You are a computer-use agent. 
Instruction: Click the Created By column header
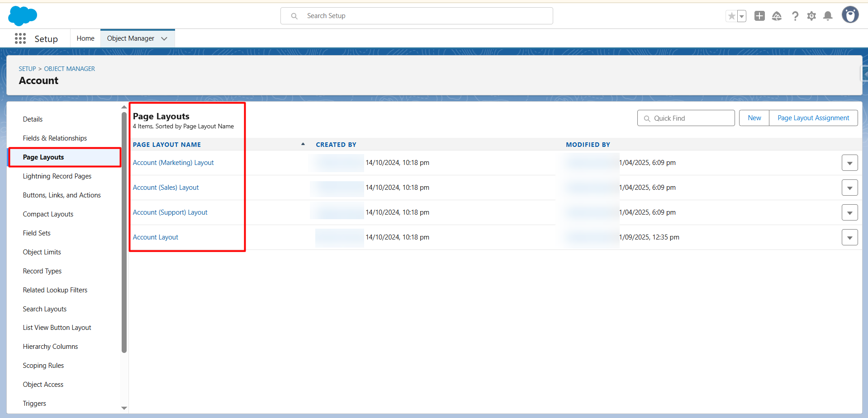(x=336, y=145)
